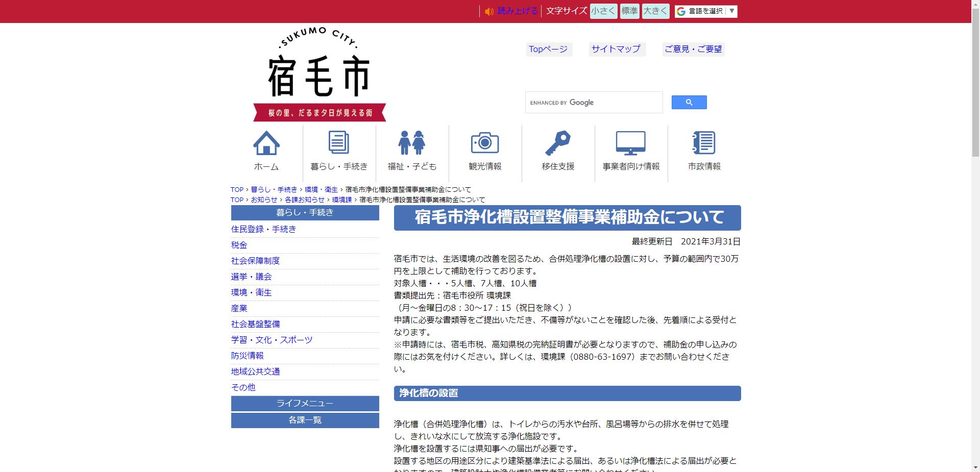Enable the 小さく text size option
Image resolution: width=980 pixels, height=472 pixels.
pyautogui.click(x=603, y=11)
